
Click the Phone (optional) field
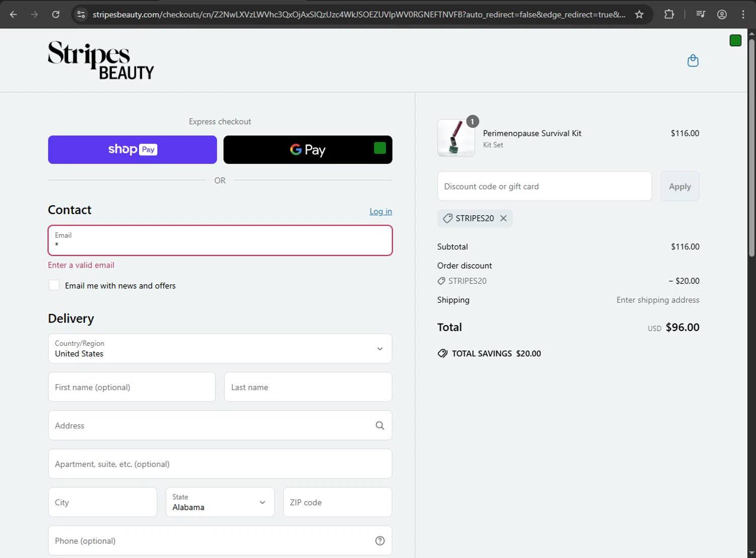point(220,540)
